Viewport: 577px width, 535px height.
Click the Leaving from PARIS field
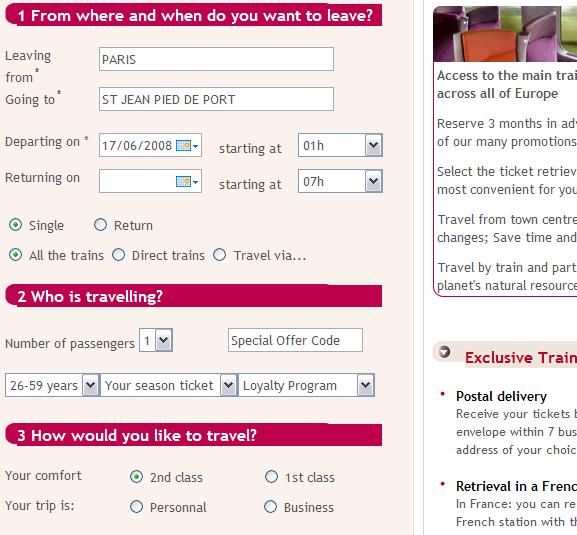click(x=216, y=59)
